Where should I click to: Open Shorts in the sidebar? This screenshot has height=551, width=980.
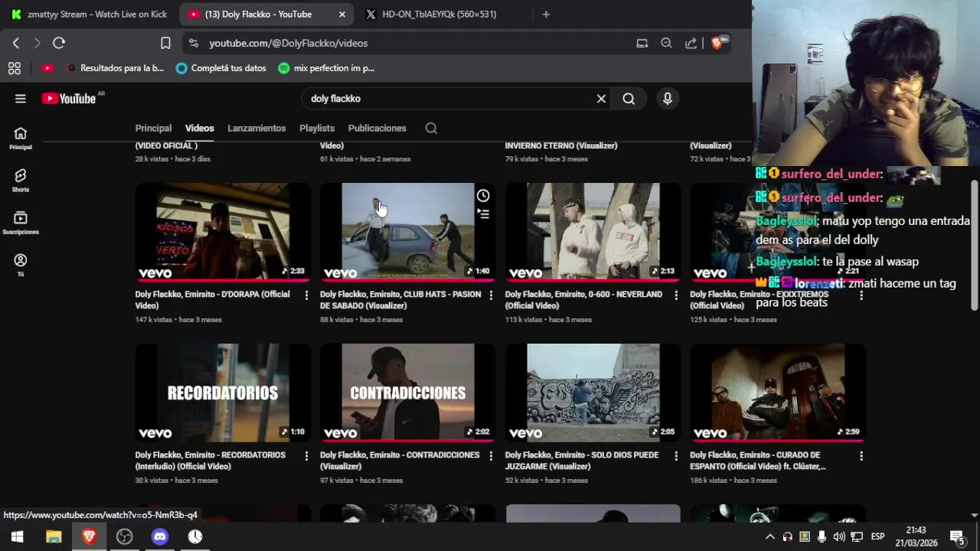pyautogui.click(x=21, y=181)
